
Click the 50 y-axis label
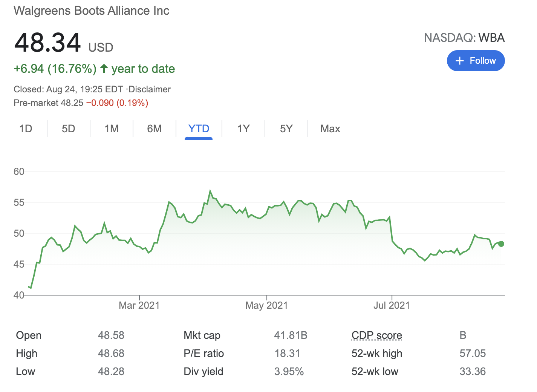[19, 233]
